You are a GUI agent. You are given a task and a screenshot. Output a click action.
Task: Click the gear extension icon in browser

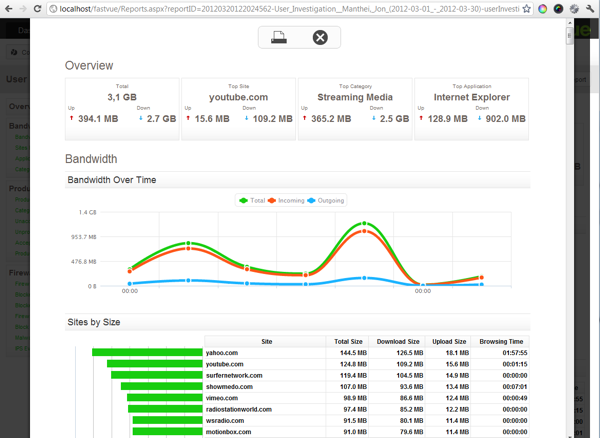pos(574,8)
